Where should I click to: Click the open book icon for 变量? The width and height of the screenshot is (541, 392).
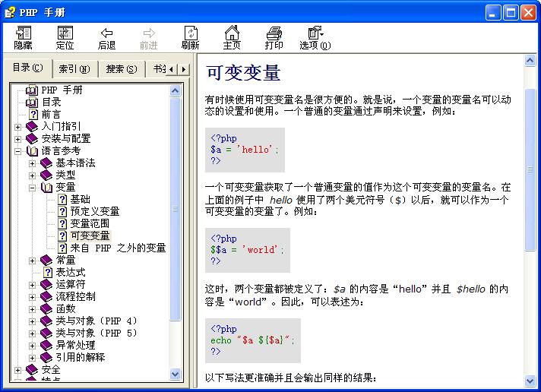46,188
